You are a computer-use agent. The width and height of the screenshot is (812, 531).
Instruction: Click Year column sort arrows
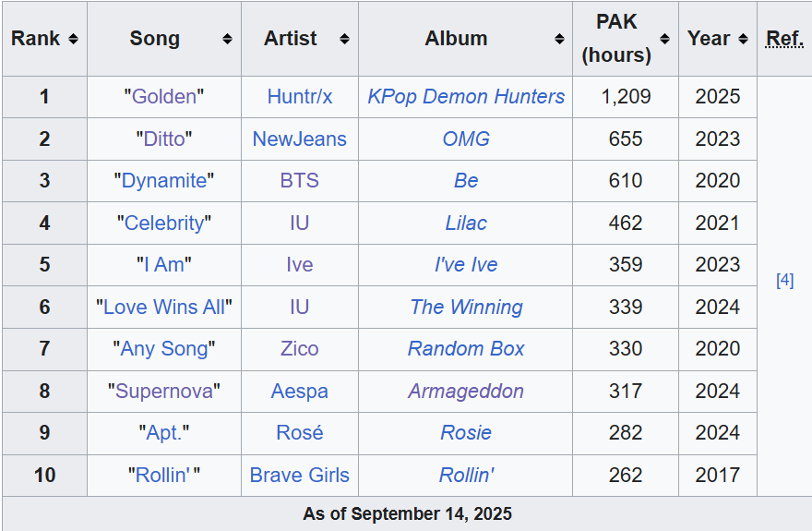tap(743, 39)
